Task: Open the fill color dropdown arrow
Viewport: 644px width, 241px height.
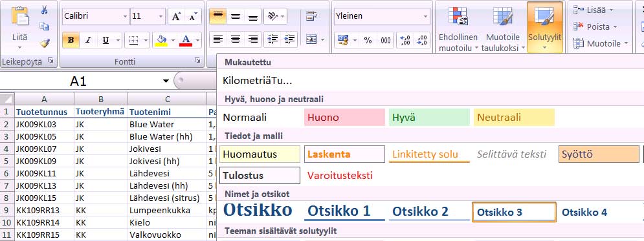Action: 173,40
